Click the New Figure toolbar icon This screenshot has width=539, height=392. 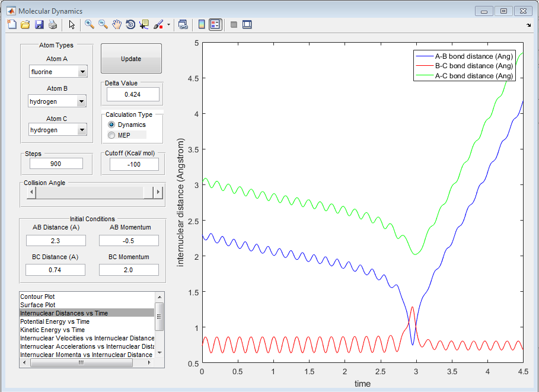click(12, 24)
